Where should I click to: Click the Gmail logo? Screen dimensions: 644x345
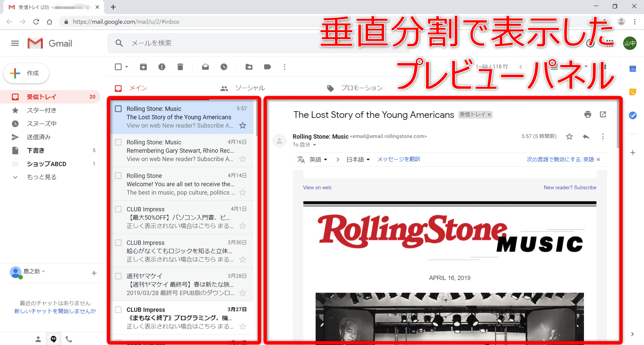[x=50, y=43]
